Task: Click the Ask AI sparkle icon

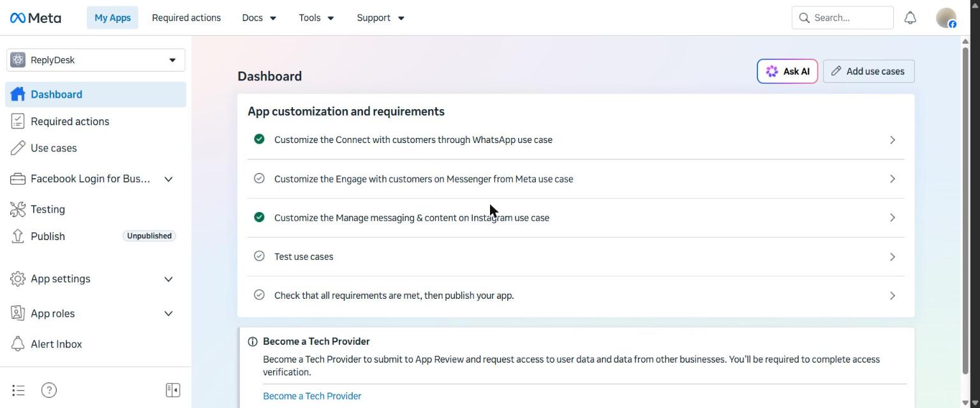Action: (x=772, y=72)
